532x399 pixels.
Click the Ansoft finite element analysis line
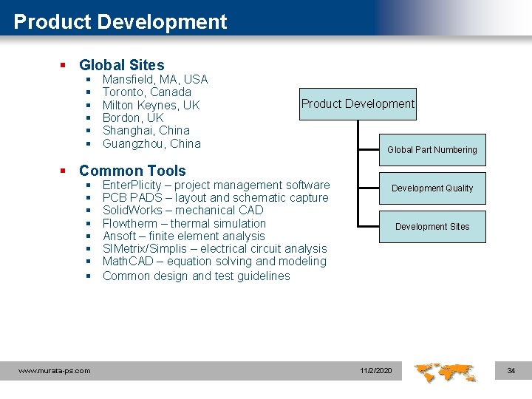coord(184,236)
